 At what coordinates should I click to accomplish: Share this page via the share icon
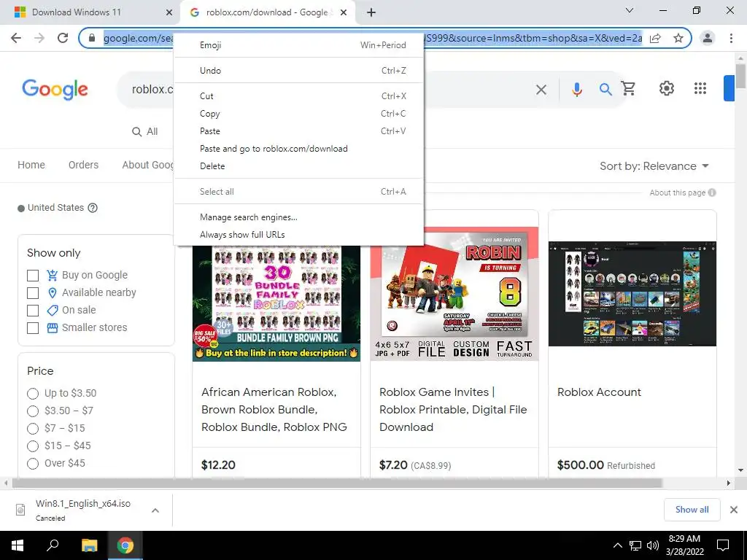[655, 38]
